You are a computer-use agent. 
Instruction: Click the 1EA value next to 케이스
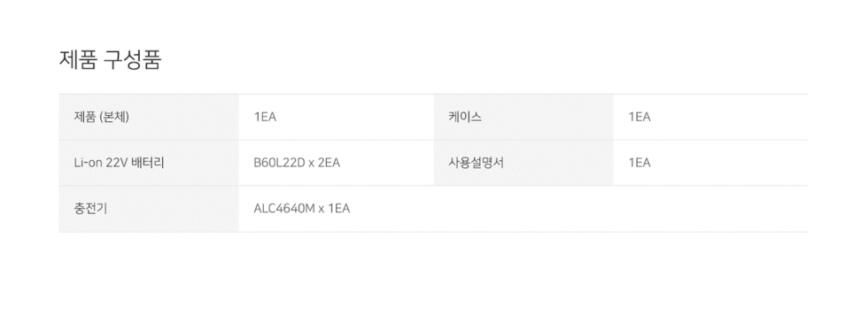(639, 118)
